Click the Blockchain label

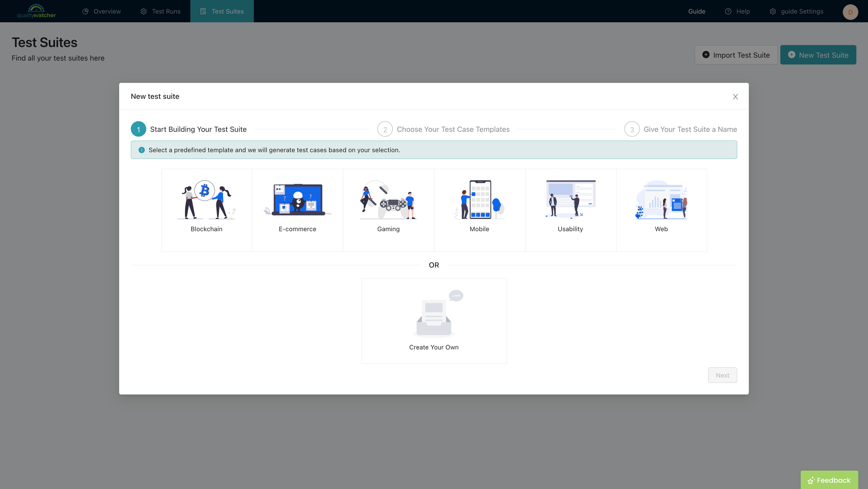click(206, 229)
